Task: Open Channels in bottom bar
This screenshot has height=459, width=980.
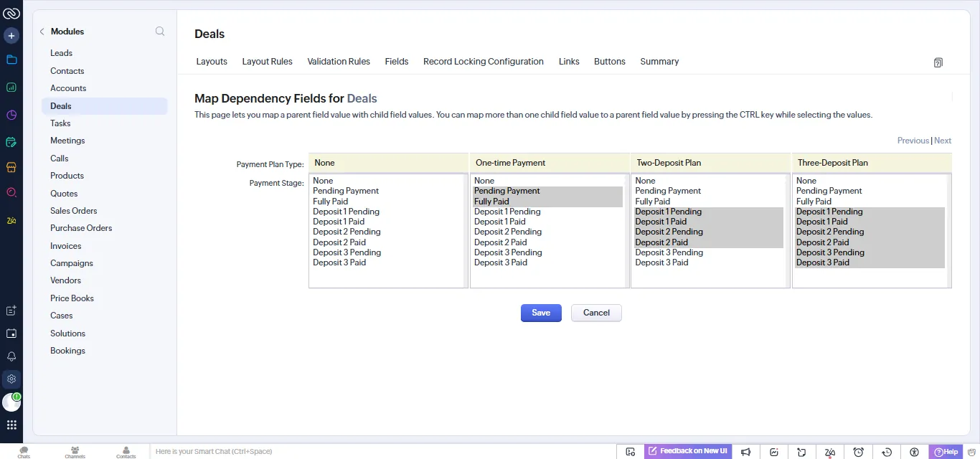Action: pos(75,452)
